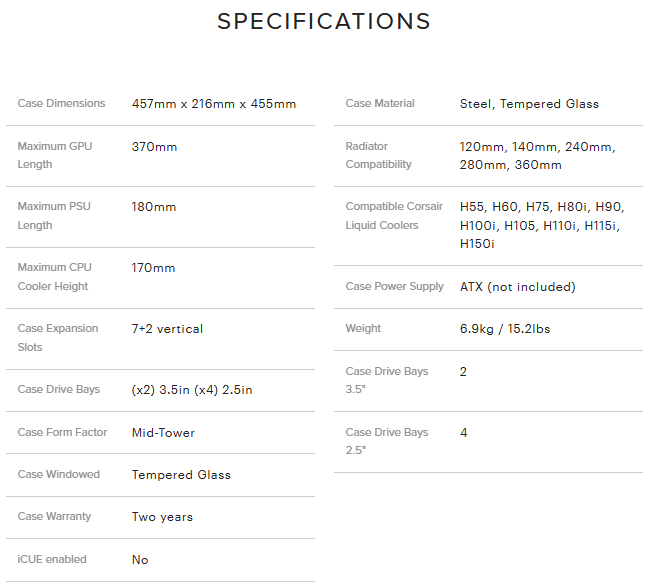The height and width of the screenshot is (588, 649).
Task: Select the Case Drive Bays 2.5" label
Action: tap(387, 441)
